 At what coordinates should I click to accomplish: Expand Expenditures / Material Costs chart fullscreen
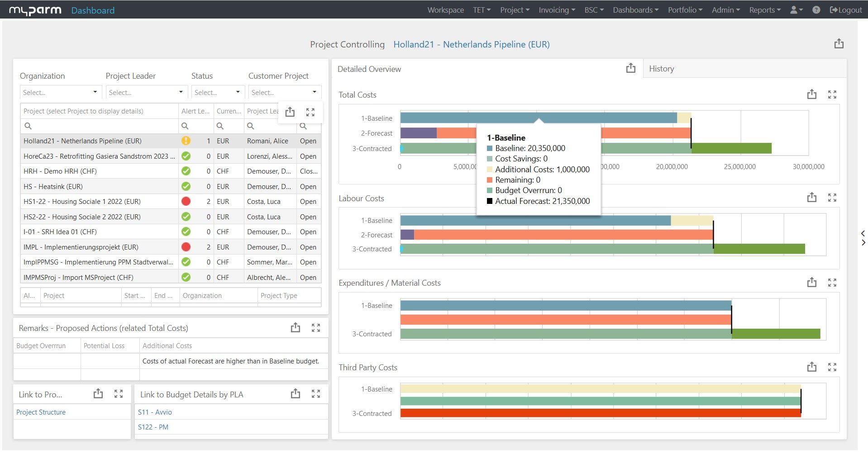(832, 283)
